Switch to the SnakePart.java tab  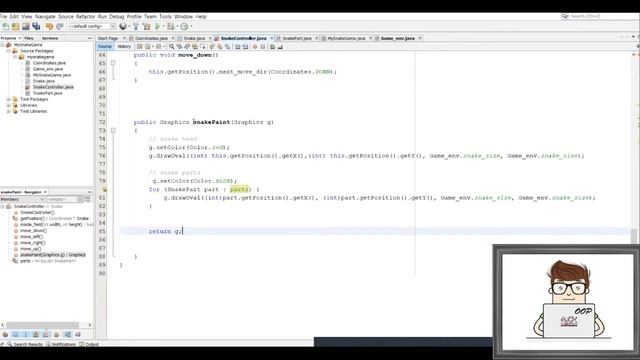pyautogui.click(x=297, y=38)
